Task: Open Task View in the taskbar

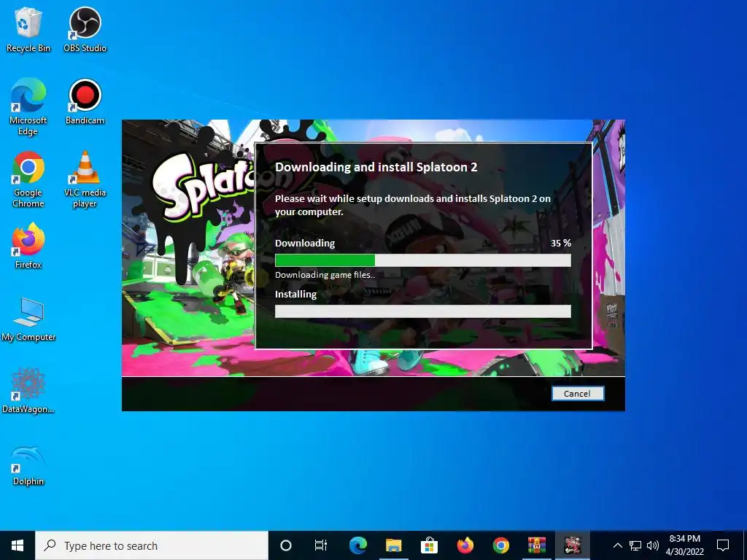Action: [x=321, y=545]
